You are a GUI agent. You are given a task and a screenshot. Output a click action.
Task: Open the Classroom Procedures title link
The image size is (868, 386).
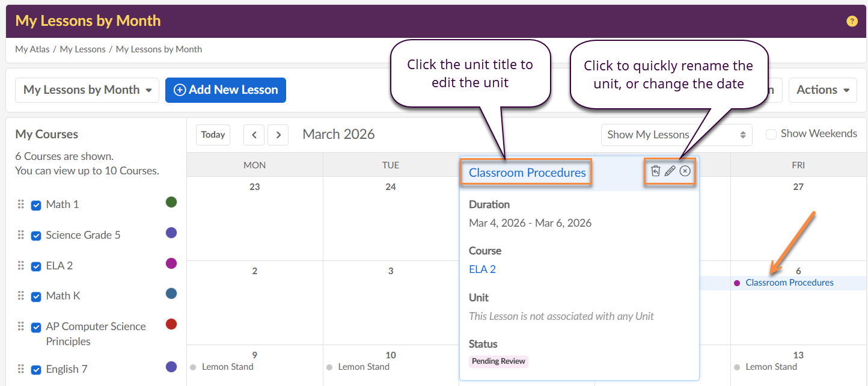pyautogui.click(x=527, y=173)
